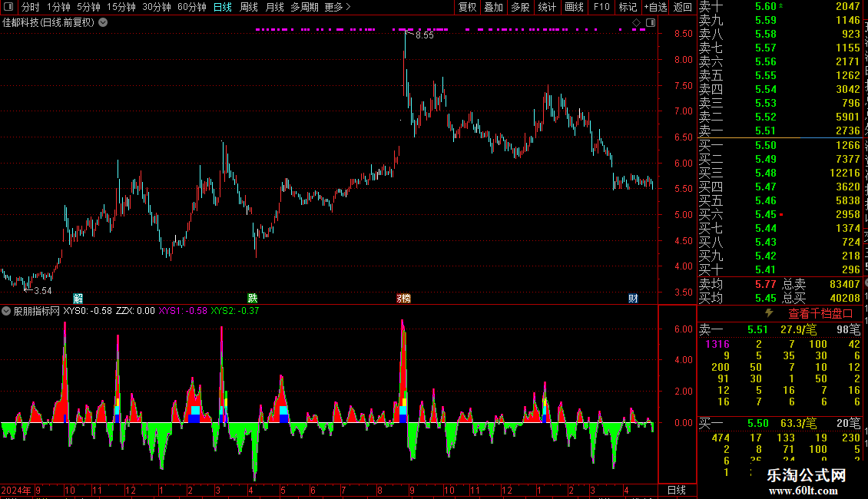Click the 8.55 high price label
The height and width of the screenshot is (499, 868).
pyautogui.click(x=425, y=35)
